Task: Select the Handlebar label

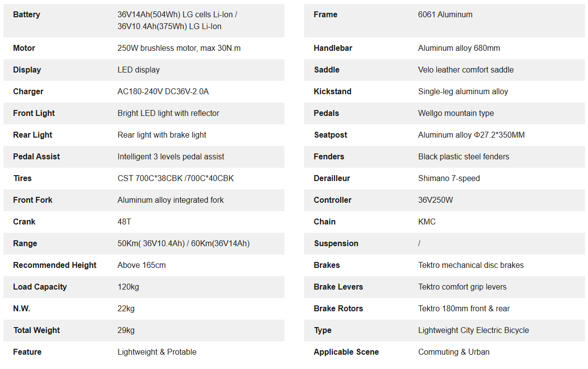Action: (333, 48)
